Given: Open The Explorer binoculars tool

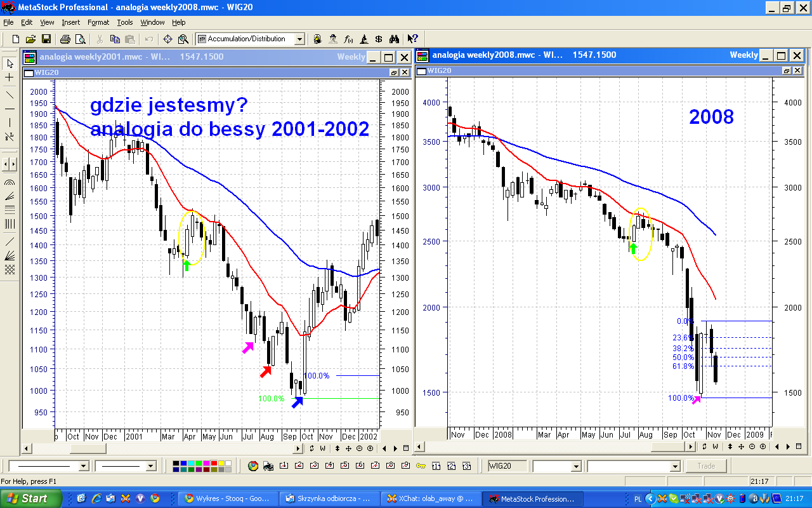Looking at the screenshot, I should 394,39.
